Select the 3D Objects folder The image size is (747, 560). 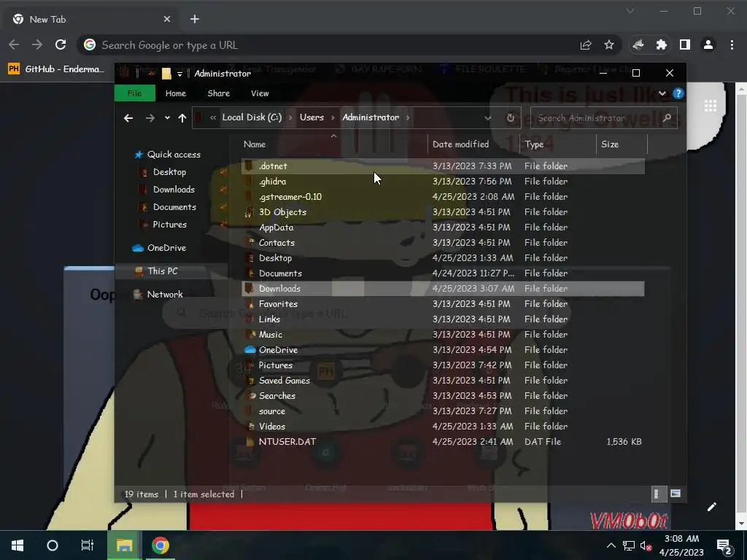click(443, 212)
